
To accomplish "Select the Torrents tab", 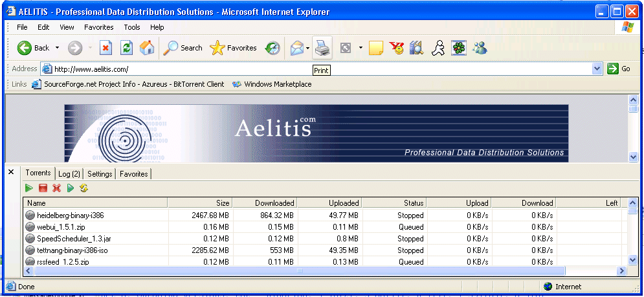I will point(38,173).
